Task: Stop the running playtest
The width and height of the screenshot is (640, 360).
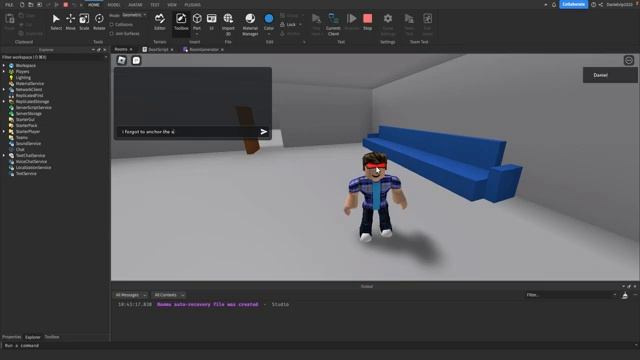Action: coord(367,22)
